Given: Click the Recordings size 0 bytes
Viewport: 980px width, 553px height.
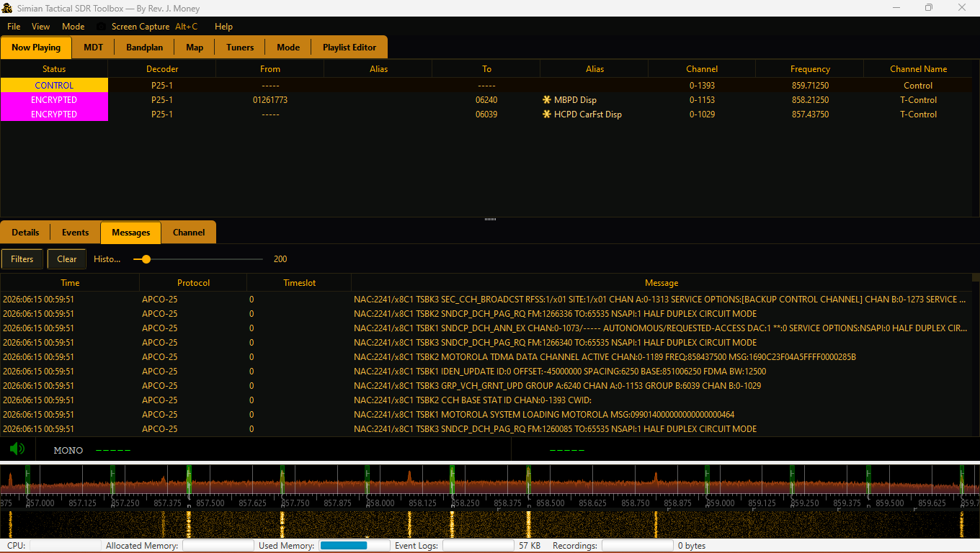Looking at the screenshot, I should 692,546.
